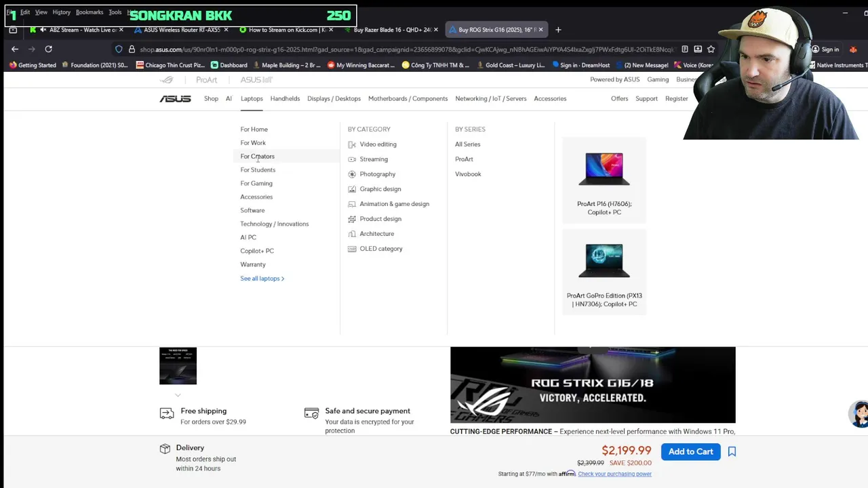Screen dimensions: 868x488
Task: Open the History menu
Action: [61, 12]
